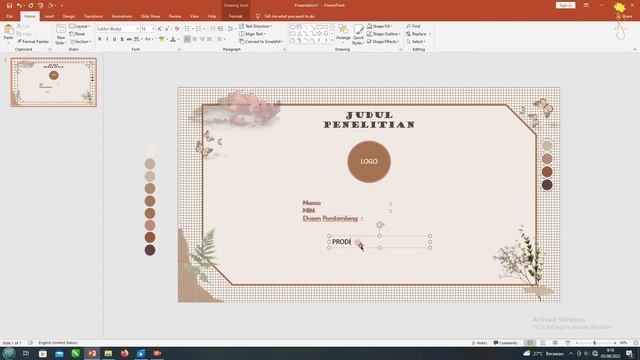Open the font name dropdown
Viewport: 640px width, 360px height.
tap(138, 29)
